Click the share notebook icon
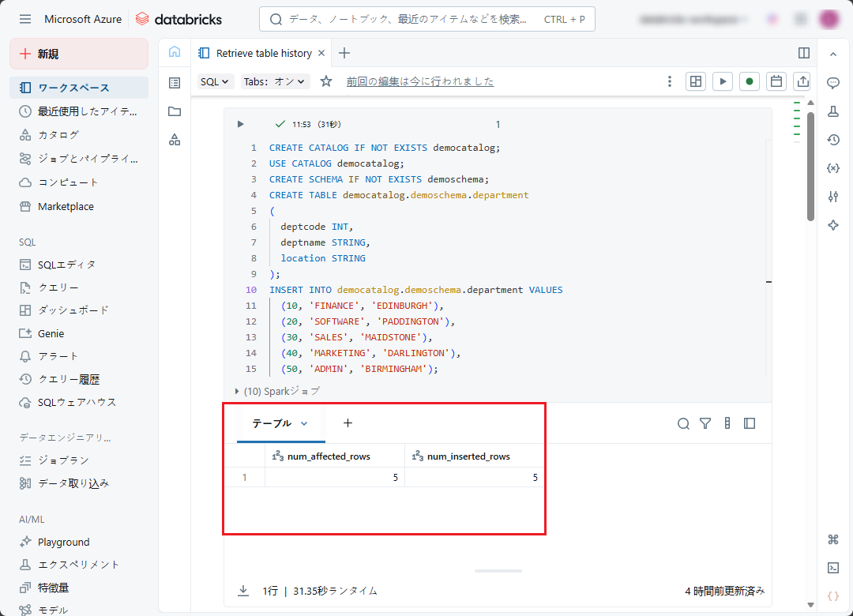 (x=803, y=81)
